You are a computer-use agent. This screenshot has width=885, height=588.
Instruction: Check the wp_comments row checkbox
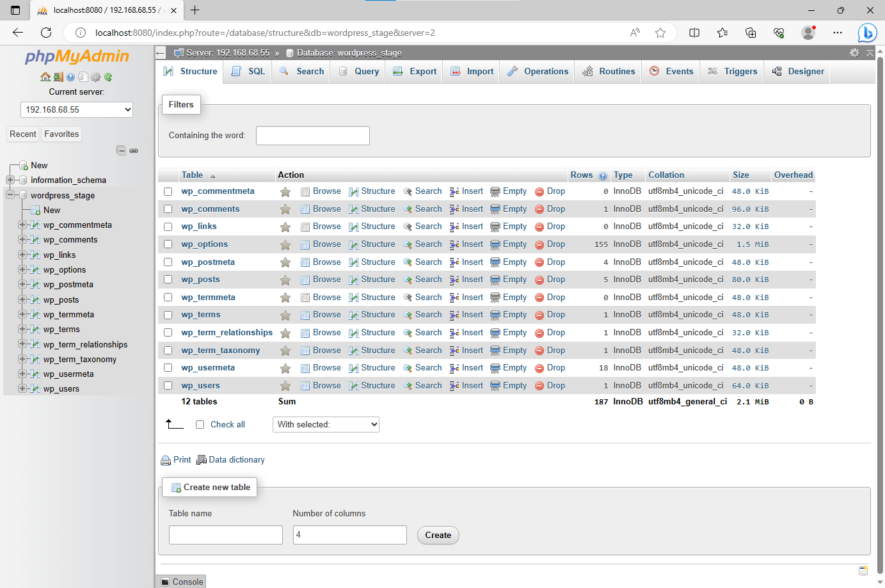coord(168,209)
